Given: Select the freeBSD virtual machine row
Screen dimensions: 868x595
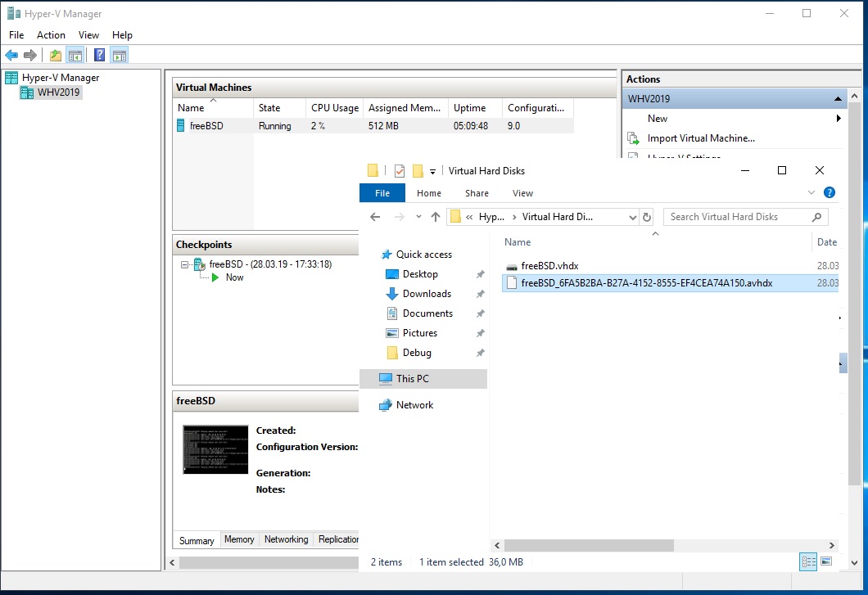Looking at the screenshot, I should click(373, 126).
